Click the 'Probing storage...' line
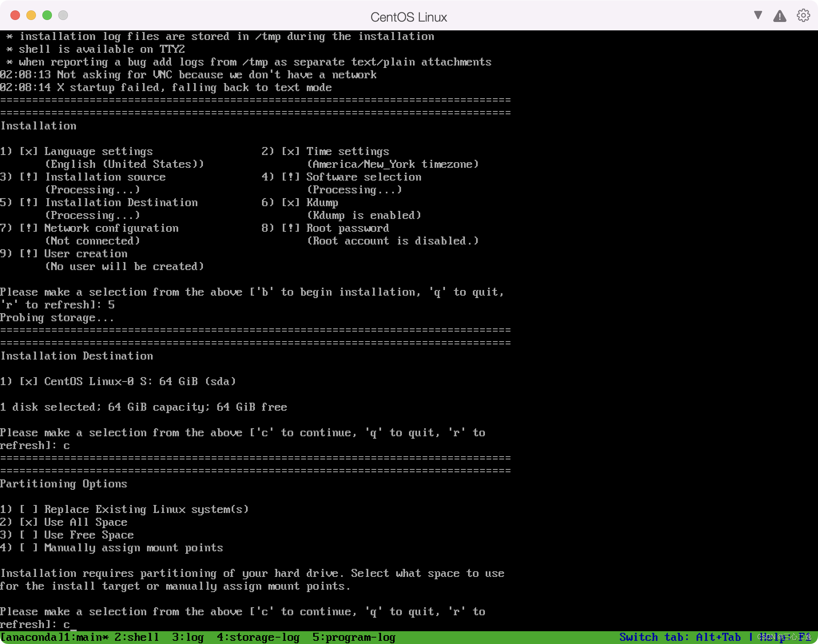 pyautogui.click(x=57, y=318)
